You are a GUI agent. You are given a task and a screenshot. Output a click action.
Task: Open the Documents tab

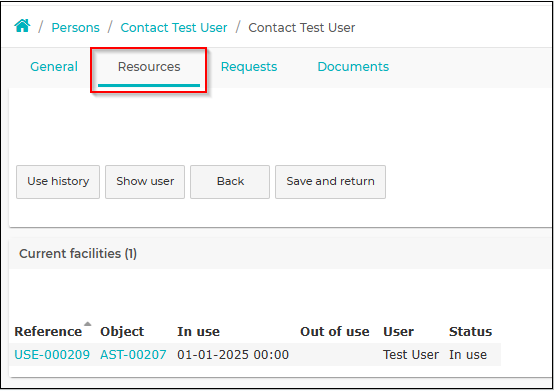[x=353, y=67]
